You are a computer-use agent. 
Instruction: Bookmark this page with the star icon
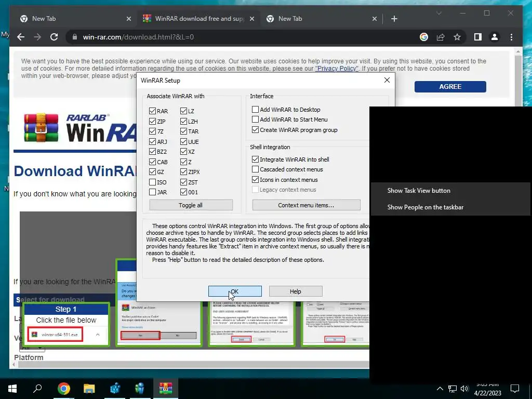point(457,37)
